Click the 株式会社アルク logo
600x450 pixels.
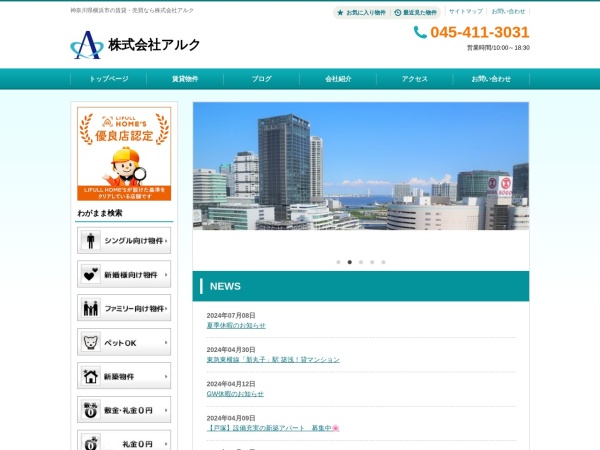tap(135, 45)
